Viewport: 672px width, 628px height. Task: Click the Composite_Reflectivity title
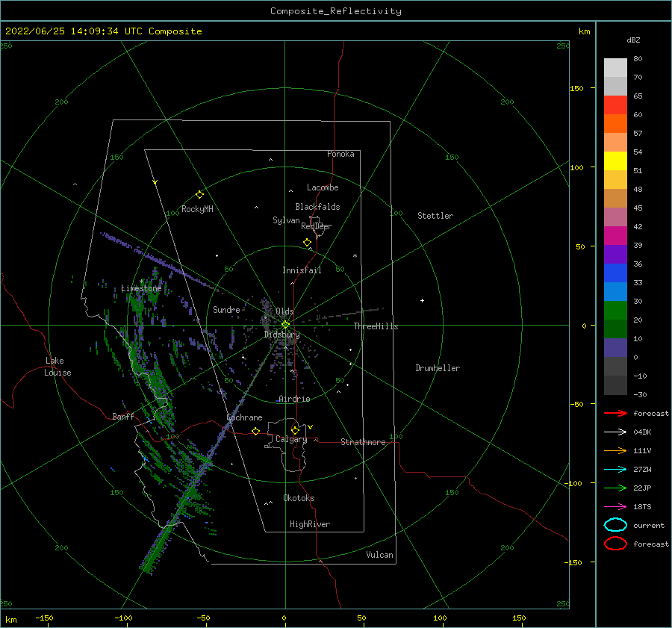tap(336, 11)
